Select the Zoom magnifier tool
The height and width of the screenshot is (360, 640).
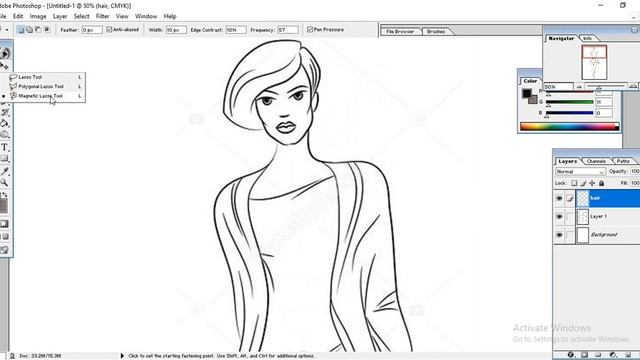click(x=4, y=182)
